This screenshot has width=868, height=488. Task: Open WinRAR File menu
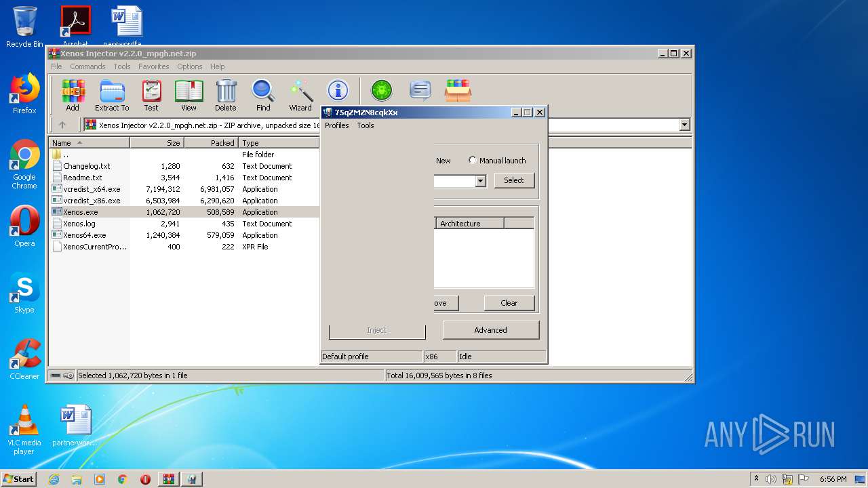(x=56, y=66)
